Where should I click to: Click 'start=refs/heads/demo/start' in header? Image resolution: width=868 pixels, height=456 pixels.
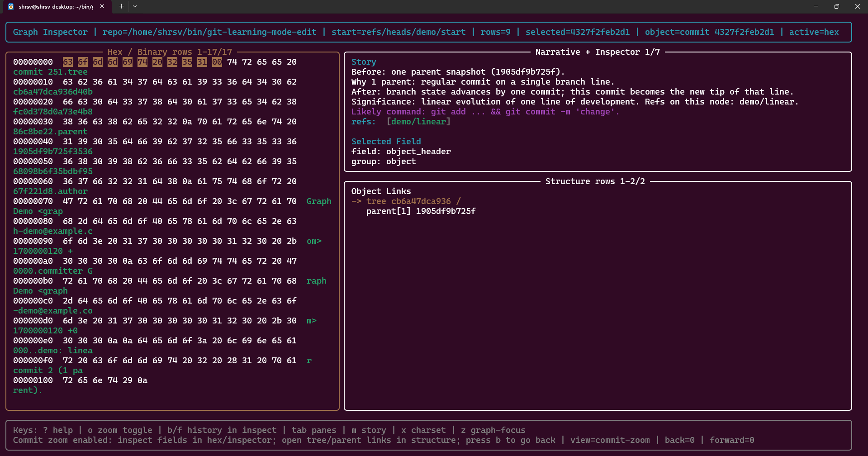(398, 32)
